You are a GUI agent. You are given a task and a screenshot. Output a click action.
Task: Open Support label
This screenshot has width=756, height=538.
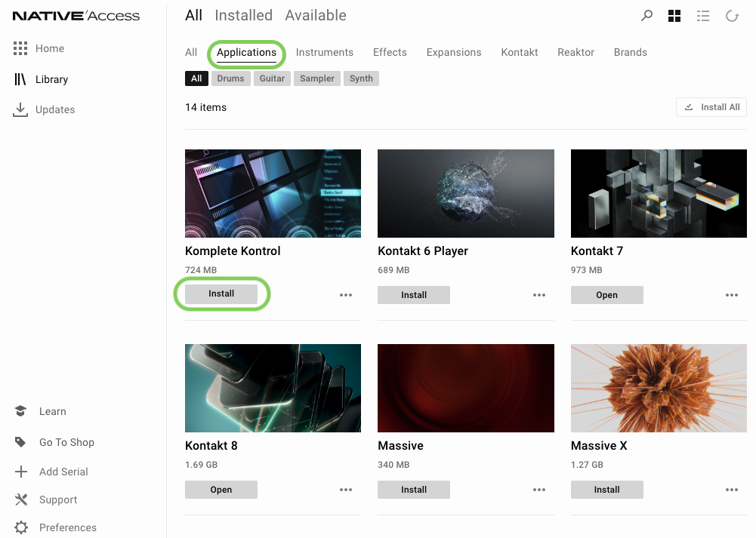pyautogui.click(x=58, y=500)
